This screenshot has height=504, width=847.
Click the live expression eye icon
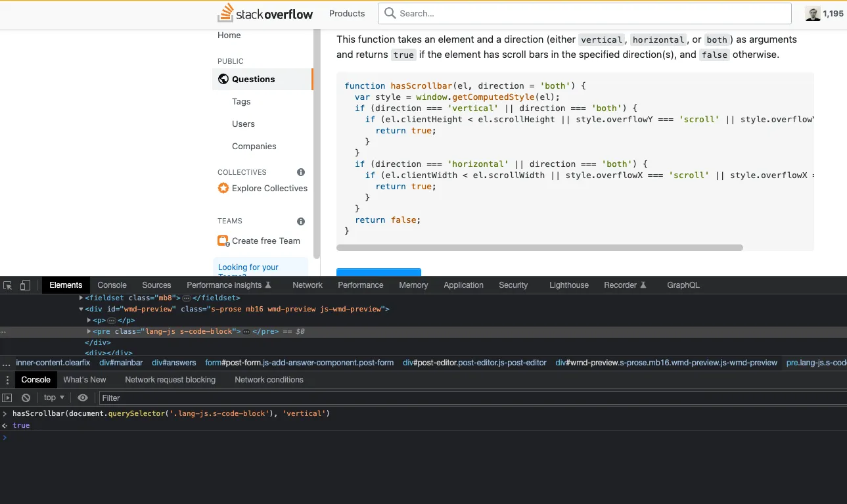83,398
